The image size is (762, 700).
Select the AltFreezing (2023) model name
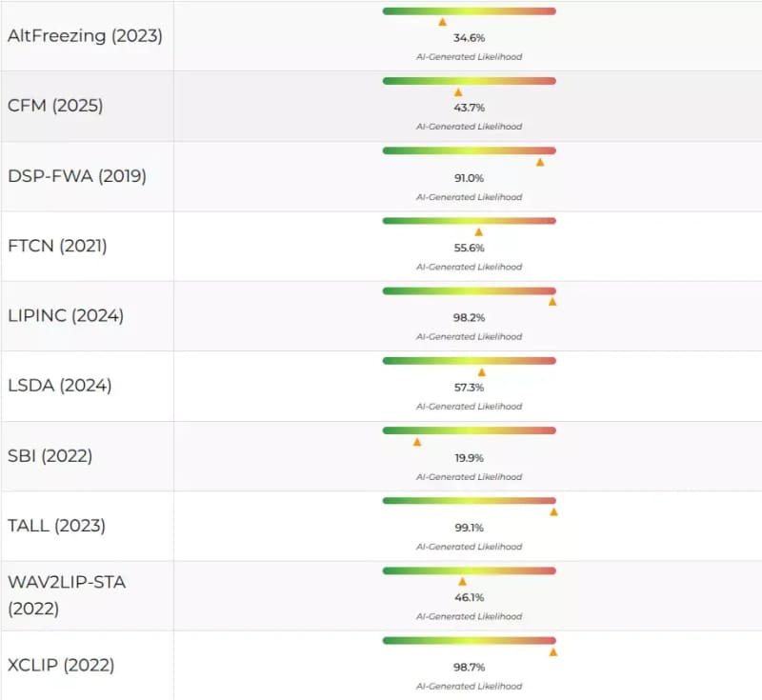coord(85,36)
